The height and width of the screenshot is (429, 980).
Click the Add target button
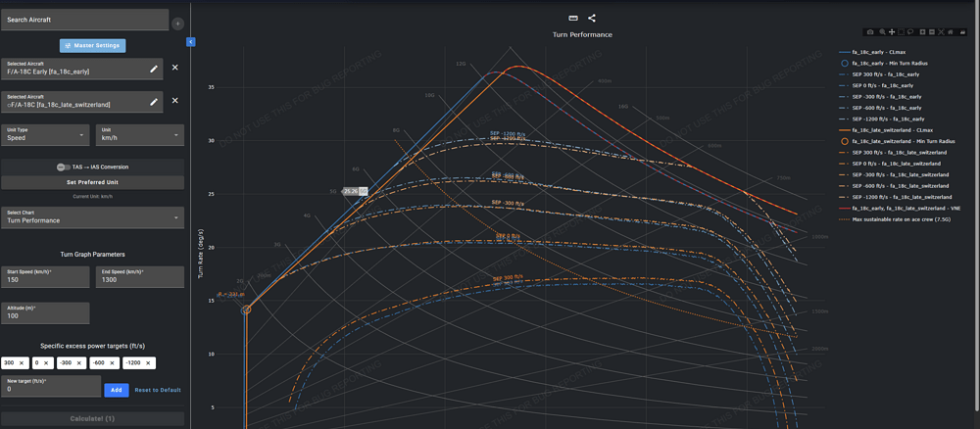(116, 390)
